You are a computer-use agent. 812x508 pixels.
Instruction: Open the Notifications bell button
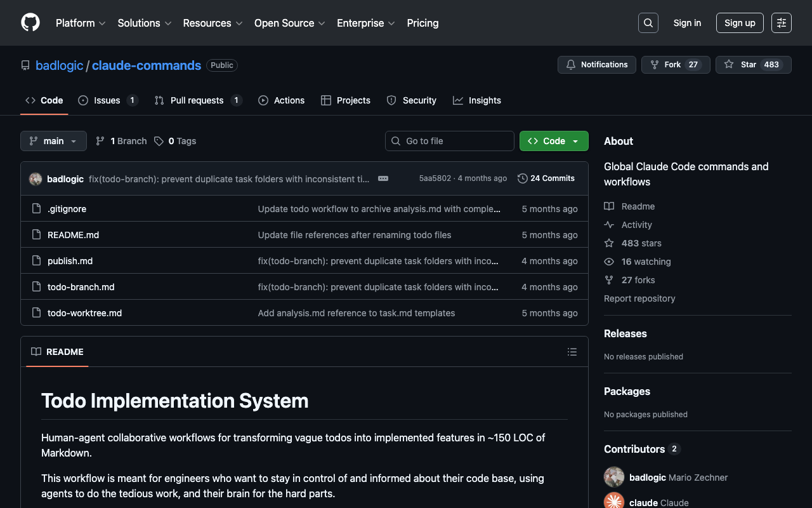(596, 65)
